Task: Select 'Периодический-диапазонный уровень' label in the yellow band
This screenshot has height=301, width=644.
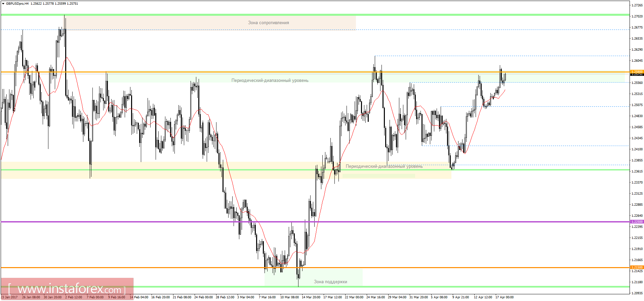Action: click(384, 166)
